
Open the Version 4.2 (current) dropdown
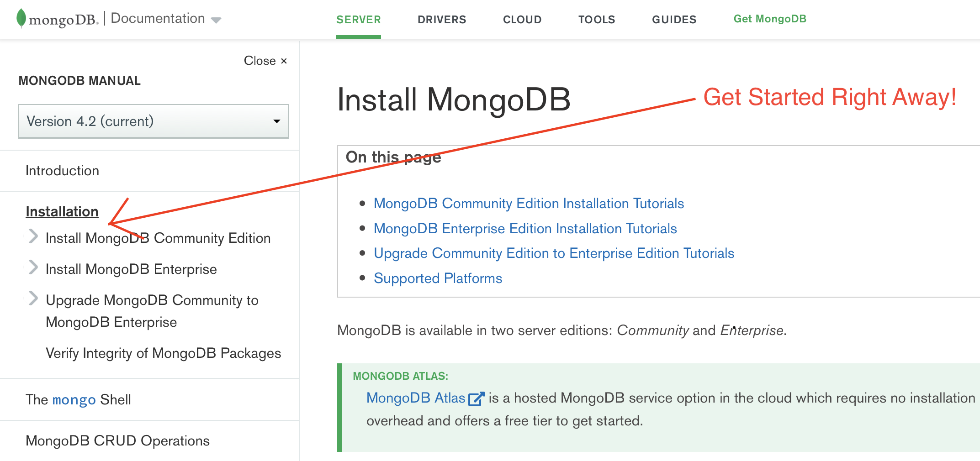(154, 121)
